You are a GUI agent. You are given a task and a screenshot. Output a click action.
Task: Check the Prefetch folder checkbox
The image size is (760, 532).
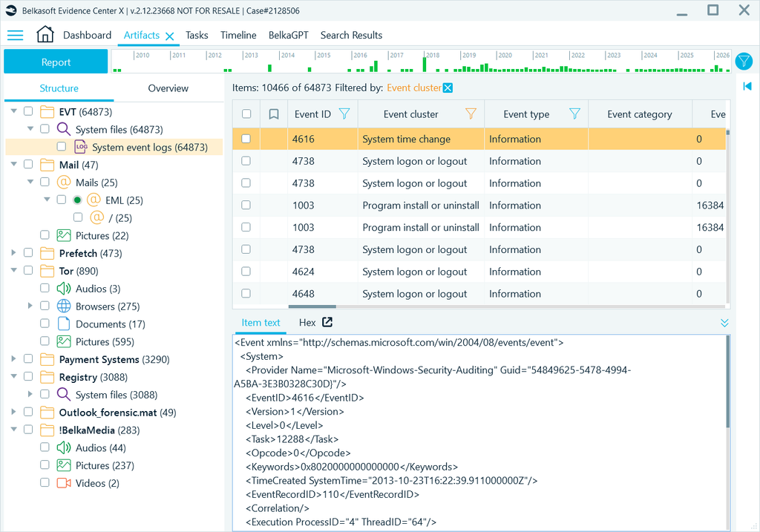29,253
